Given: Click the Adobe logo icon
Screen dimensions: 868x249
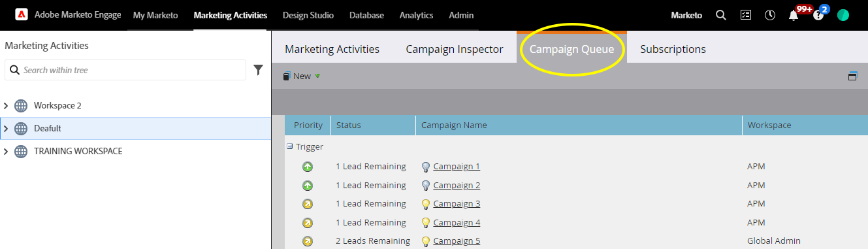Looking at the screenshot, I should (x=21, y=15).
